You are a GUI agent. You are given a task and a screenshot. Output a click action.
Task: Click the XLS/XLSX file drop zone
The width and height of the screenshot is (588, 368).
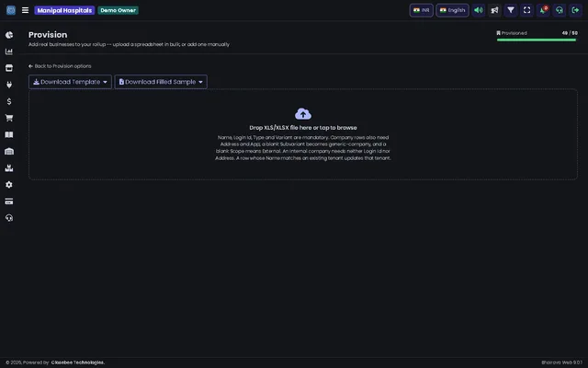click(x=303, y=134)
